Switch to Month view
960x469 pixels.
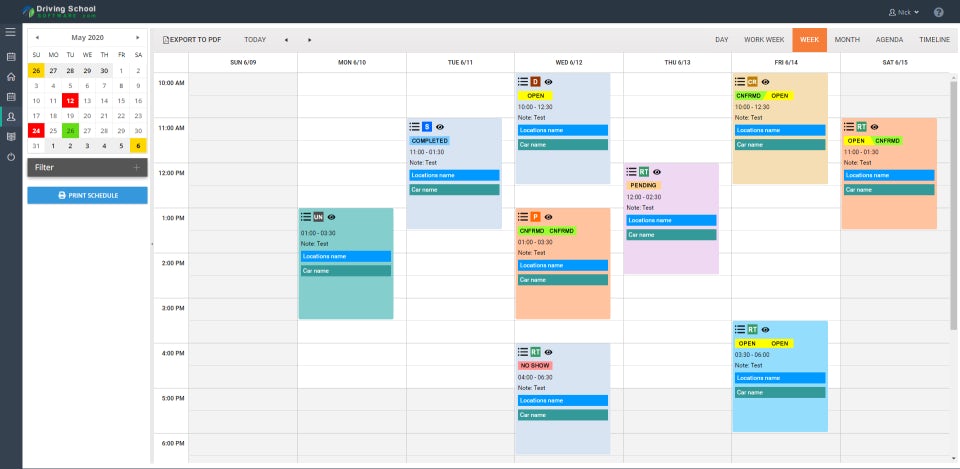coord(846,40)
